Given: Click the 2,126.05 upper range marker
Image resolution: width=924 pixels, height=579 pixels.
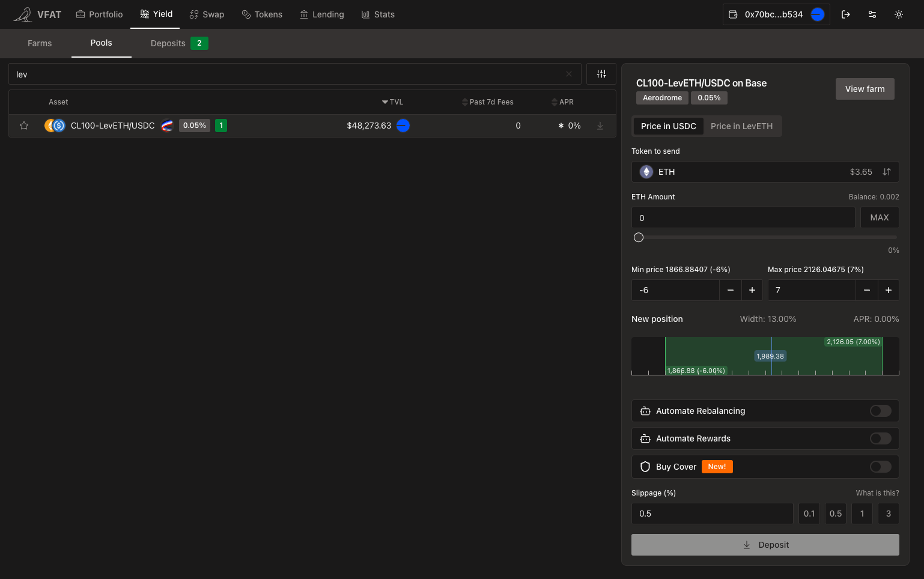Looking at the screenshot, I should 853,342.
